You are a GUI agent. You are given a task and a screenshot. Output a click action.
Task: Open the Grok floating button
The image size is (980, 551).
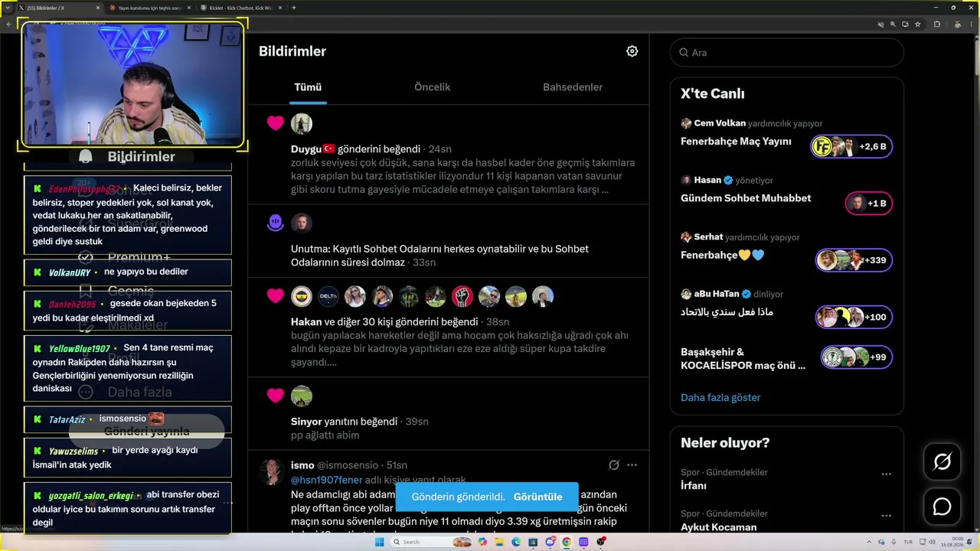click(942, 461)
